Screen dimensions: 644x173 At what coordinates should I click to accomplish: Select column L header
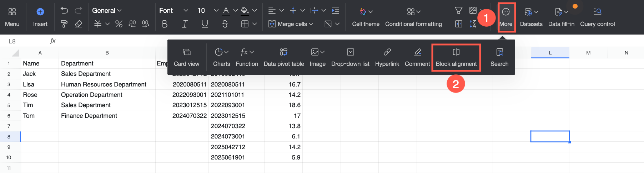pyautogui.click(x=550, y=53)
